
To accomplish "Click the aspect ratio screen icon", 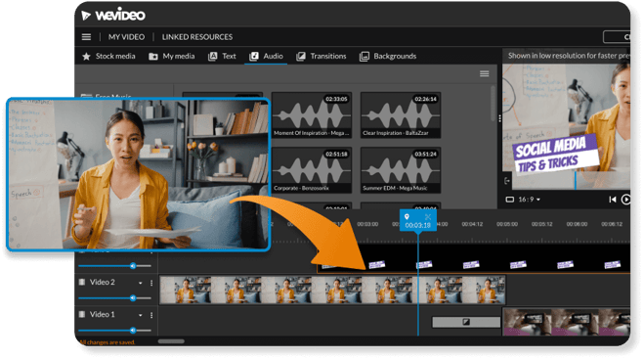I will 510,200.
